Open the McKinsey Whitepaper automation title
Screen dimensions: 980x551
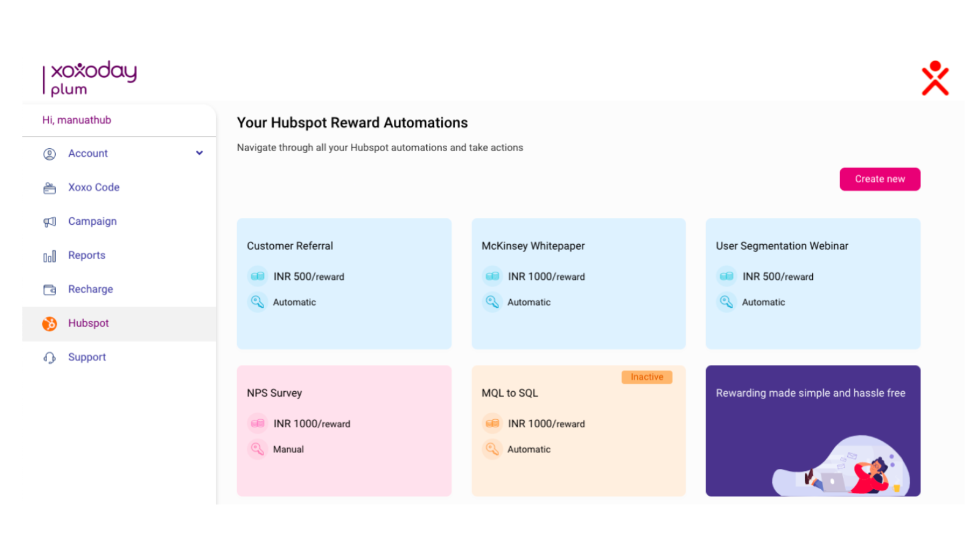(x=533, y=246)
